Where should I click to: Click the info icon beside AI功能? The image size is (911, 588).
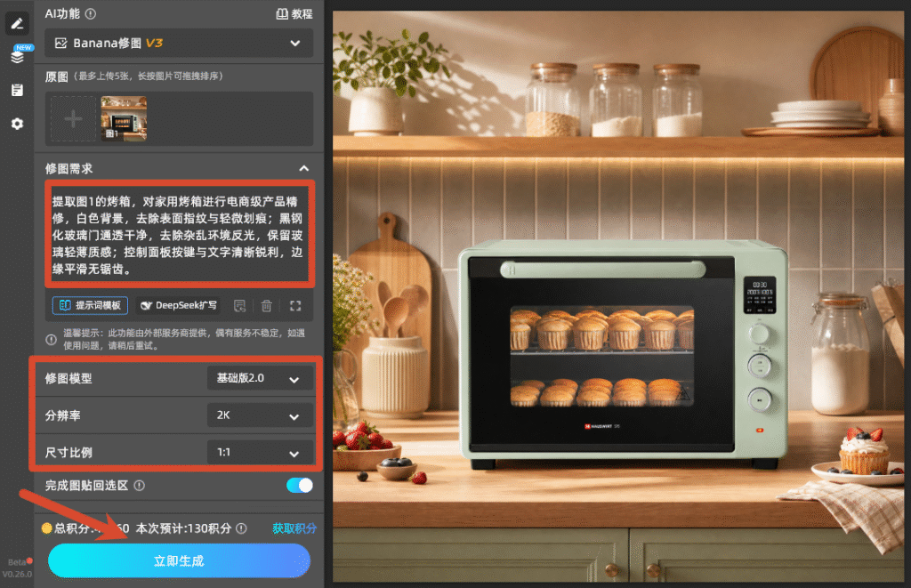[91, 14]
